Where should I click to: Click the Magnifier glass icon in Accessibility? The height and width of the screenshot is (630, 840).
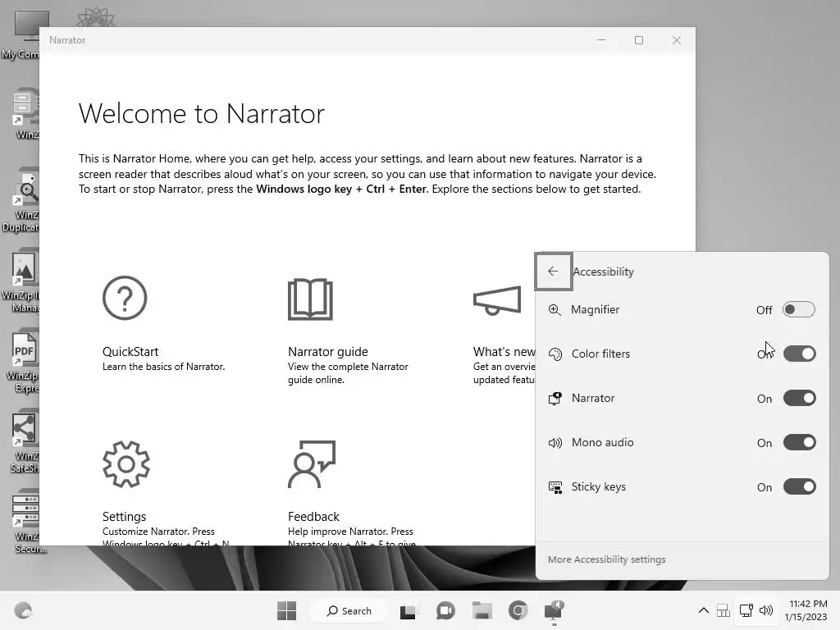pyautogui.click(x=555, y=309)
